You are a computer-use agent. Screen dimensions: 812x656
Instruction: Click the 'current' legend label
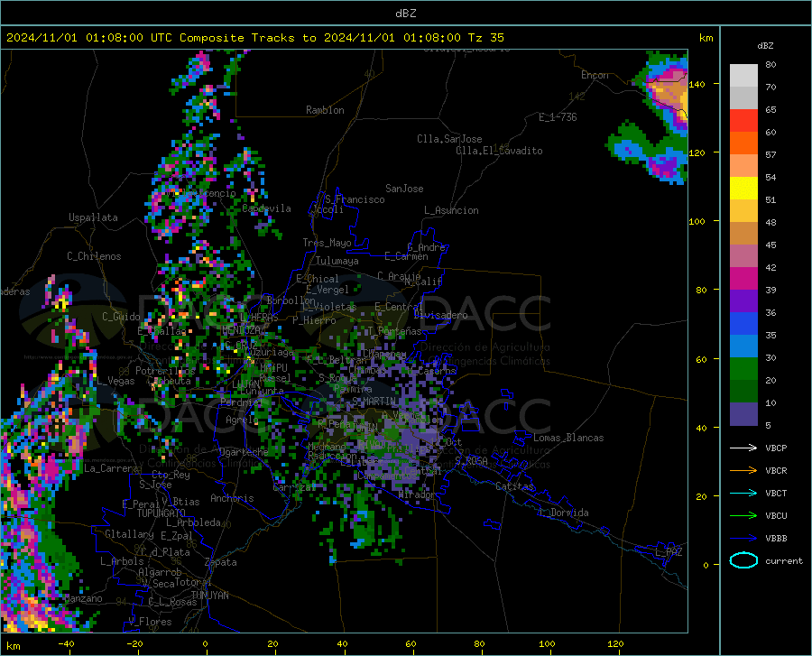(x=783, y=560)
